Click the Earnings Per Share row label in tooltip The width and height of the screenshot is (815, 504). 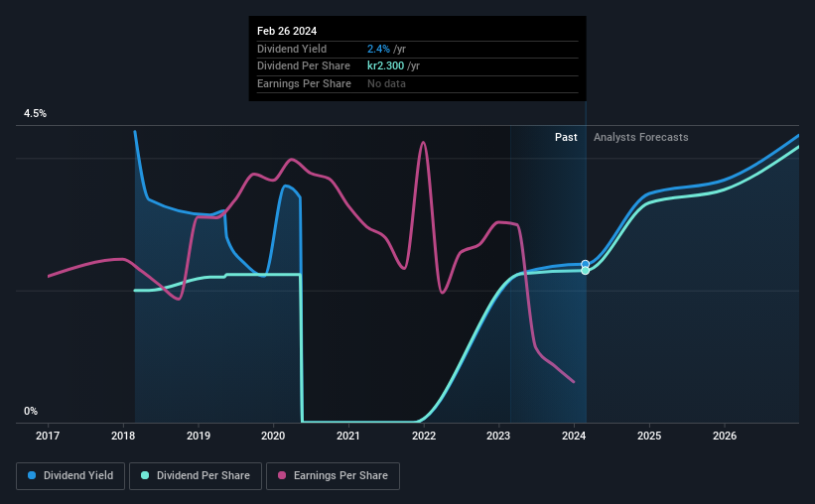click(304, 83)
